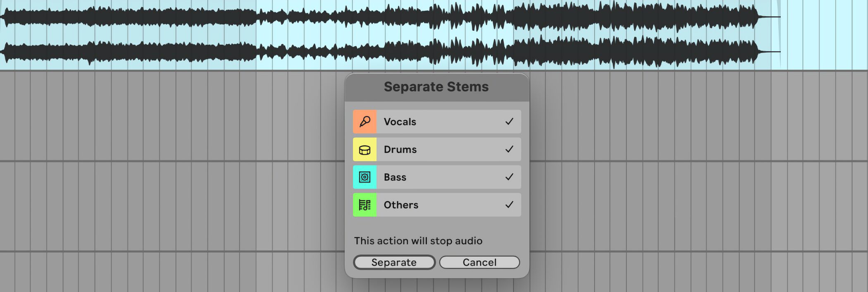This screenshot has width=868, height=292.
Task: Confirm with the Separate button
Action: click(394, 262)
